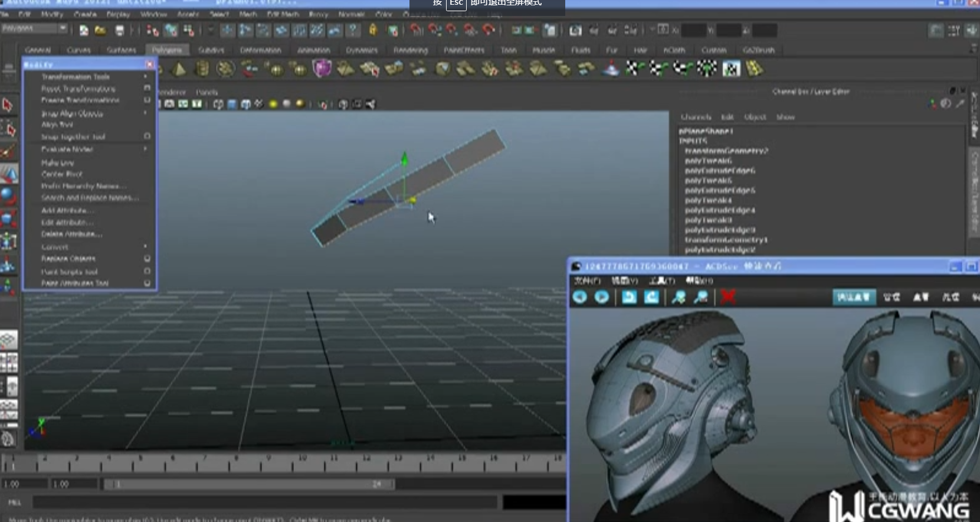The image size is (980, 522).
Task: Choose Center Pivot from Modify menu
Action: point(62,174)
